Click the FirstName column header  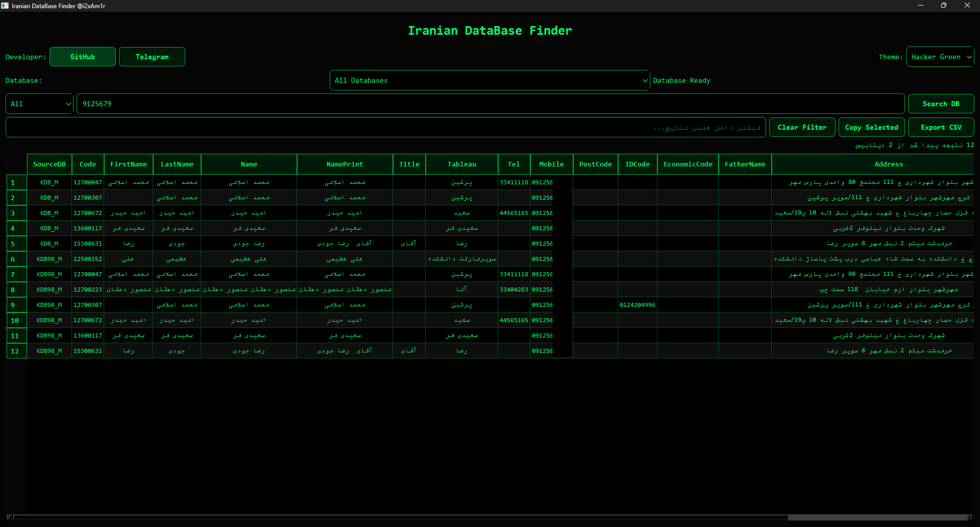129,164
